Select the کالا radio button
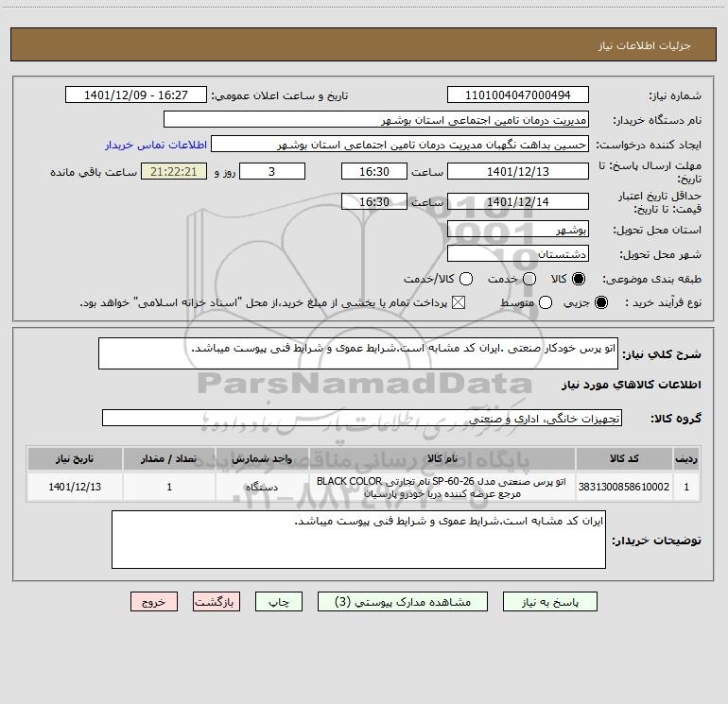This screenshot has height=704, width=728. tap(579, 279)
